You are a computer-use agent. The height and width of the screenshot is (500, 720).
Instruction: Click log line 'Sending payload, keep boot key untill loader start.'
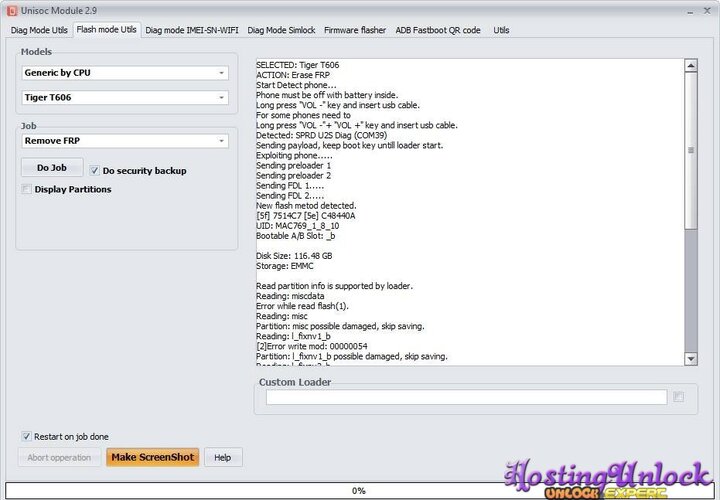(x=349, y=146)
